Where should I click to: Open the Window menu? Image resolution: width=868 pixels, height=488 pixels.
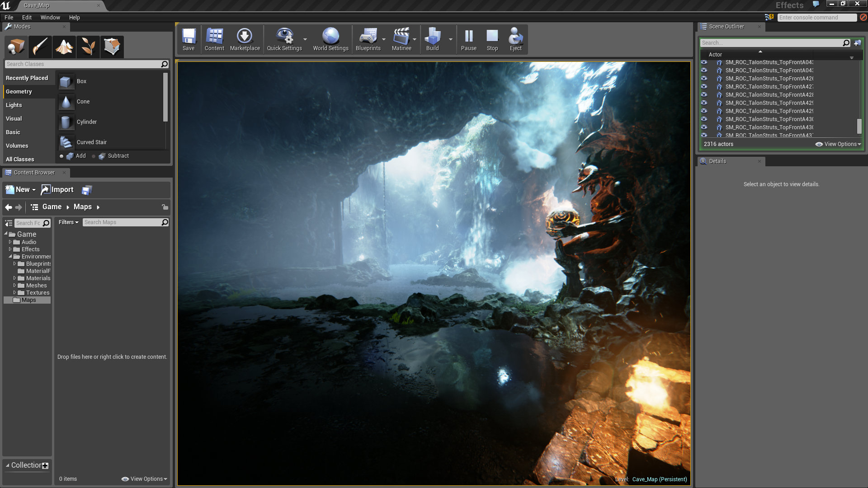50,18
